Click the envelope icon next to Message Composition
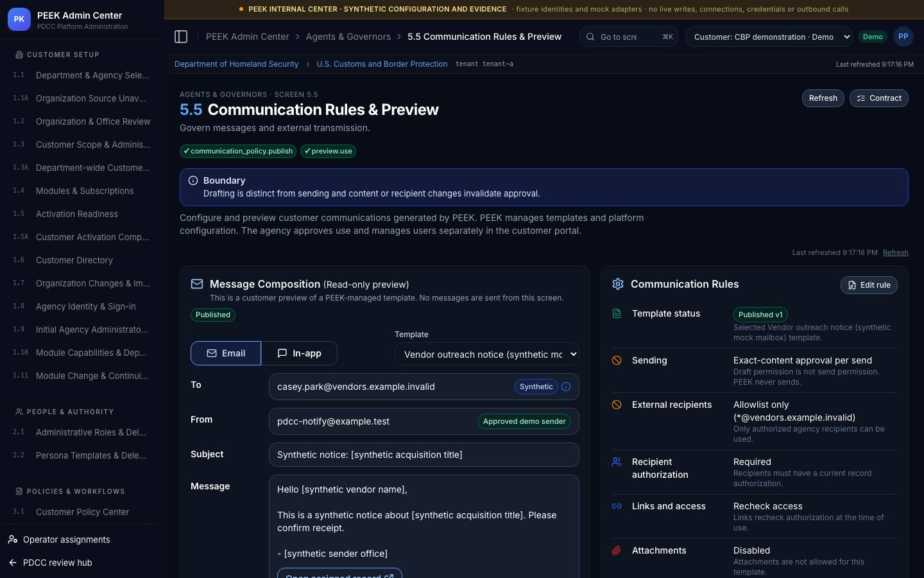Viewport: 924px width, 578px height. [197, 284]
